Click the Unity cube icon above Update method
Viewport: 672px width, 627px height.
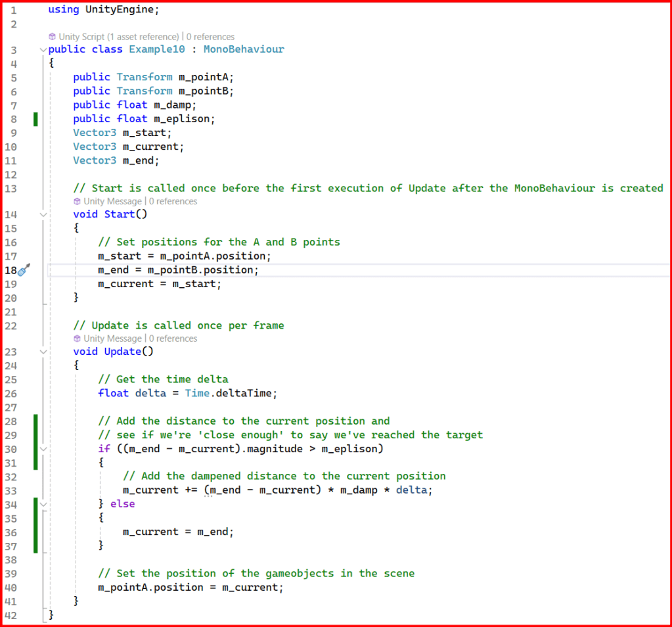tap(77, 338)
